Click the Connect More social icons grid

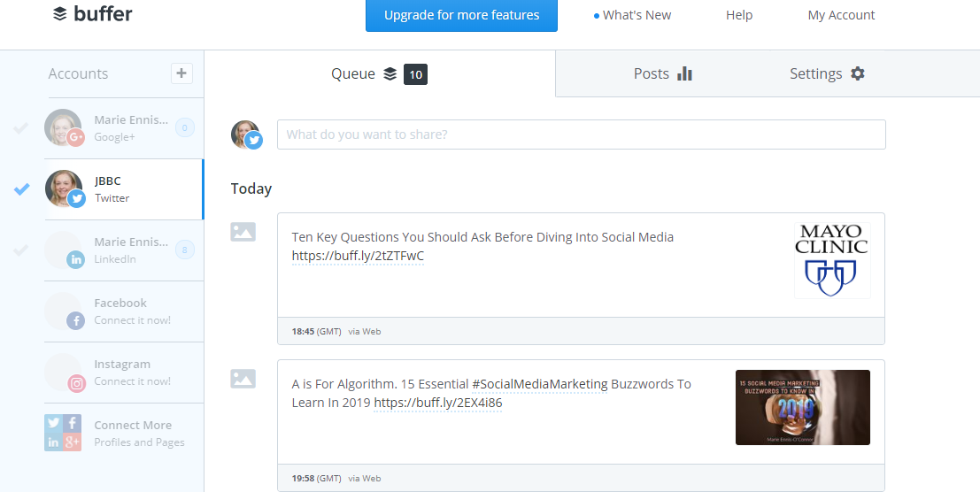(63, 433)
